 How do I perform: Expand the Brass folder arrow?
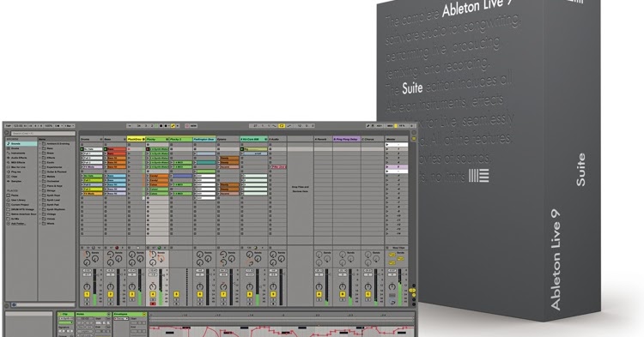pyautogui.click(x=39, y=153)
